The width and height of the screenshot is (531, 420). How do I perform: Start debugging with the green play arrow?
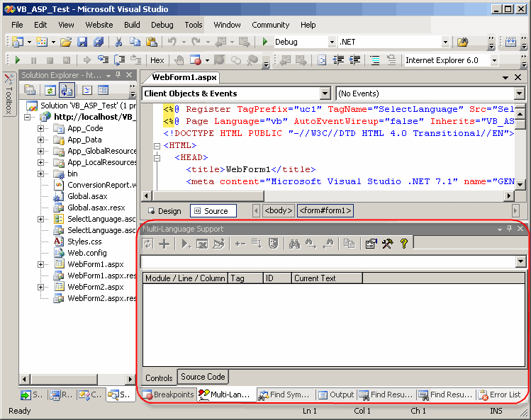(265, 42)
